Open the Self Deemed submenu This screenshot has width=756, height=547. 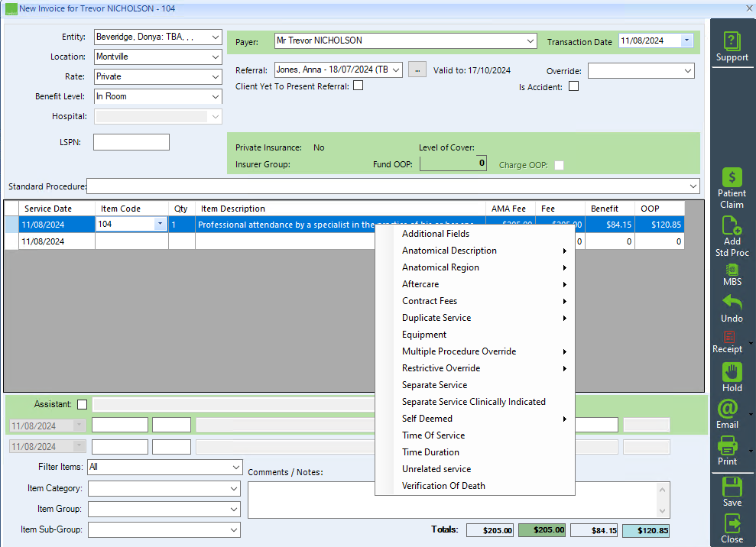point(475,419)
